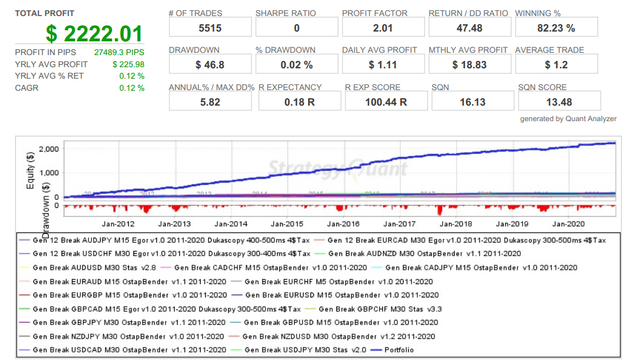Click Profit in Pips value 27489.3 PIPS

coord(119,52)
